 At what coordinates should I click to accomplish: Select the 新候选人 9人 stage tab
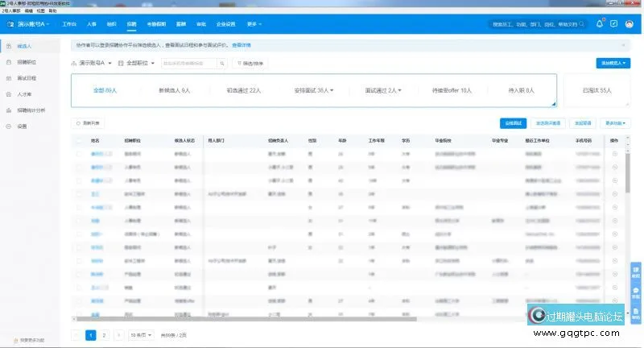point(174,90)
